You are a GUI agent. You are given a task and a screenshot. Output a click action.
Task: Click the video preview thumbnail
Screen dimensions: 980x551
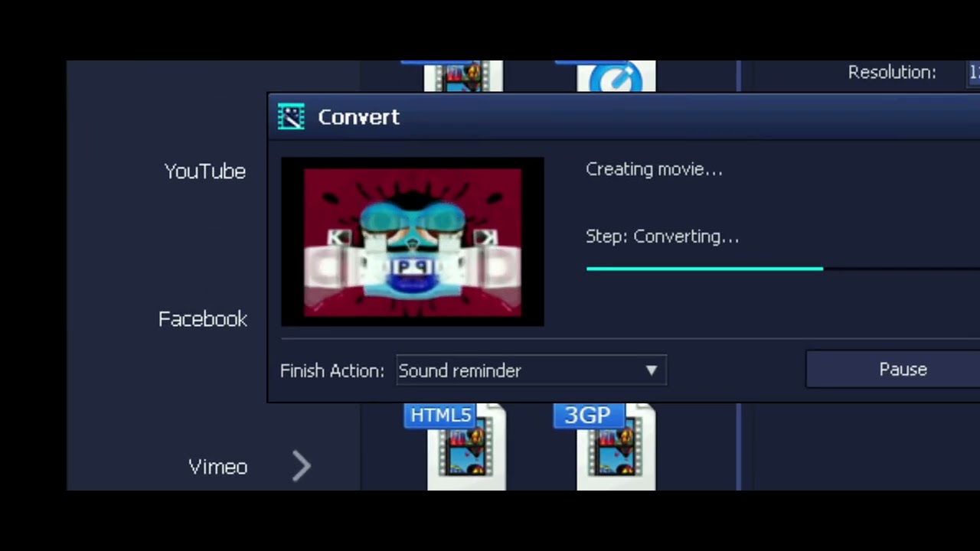pos(413,242)
